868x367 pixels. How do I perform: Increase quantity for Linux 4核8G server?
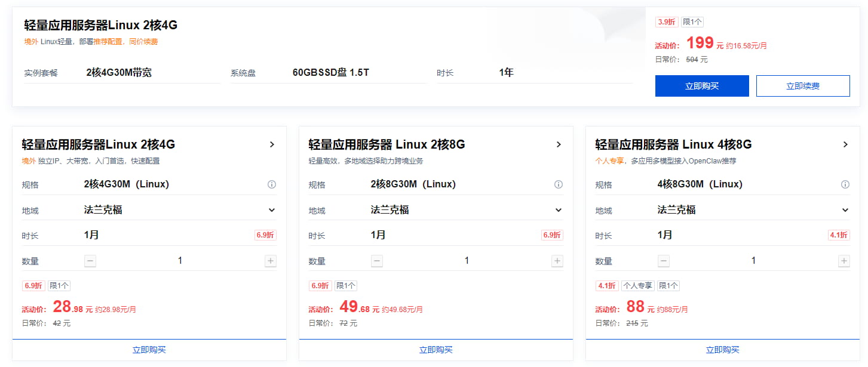click(844, 261)
